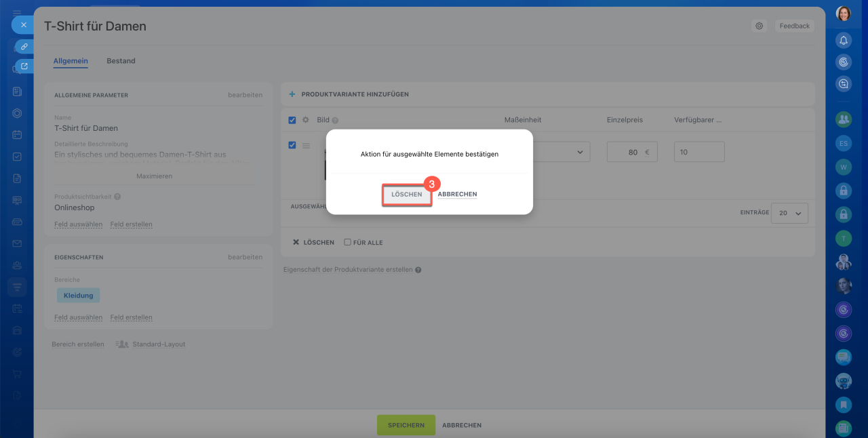868x438 pixels.
Task: Click Abbrechen in the confirmation dialog
Action: 457,195
